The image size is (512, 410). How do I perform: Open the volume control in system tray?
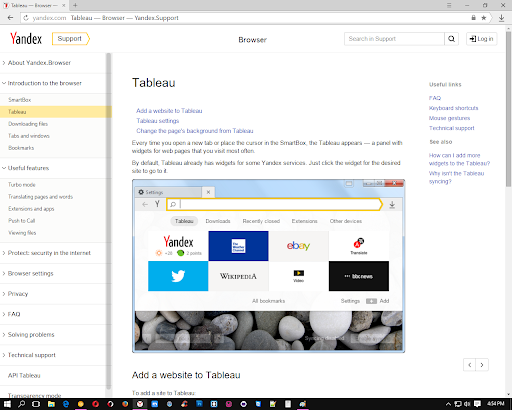(467, 404)
